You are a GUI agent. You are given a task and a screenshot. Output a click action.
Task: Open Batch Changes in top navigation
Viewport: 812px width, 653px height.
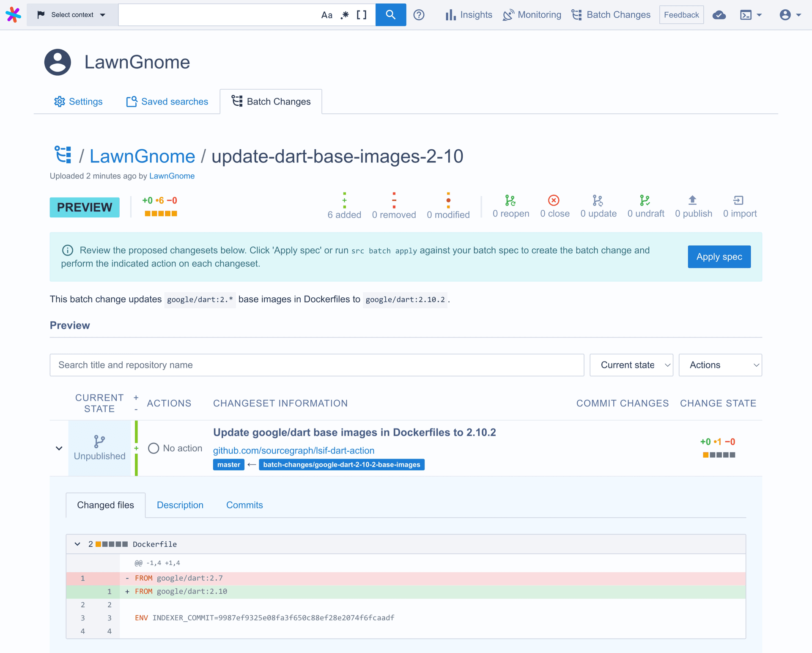(611, 15)
